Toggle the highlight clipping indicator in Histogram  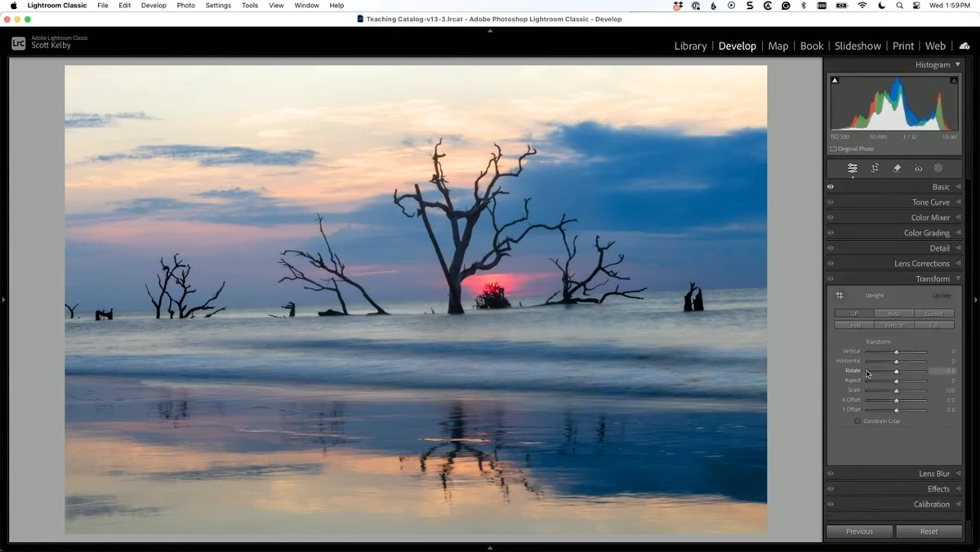coord(954,80)
